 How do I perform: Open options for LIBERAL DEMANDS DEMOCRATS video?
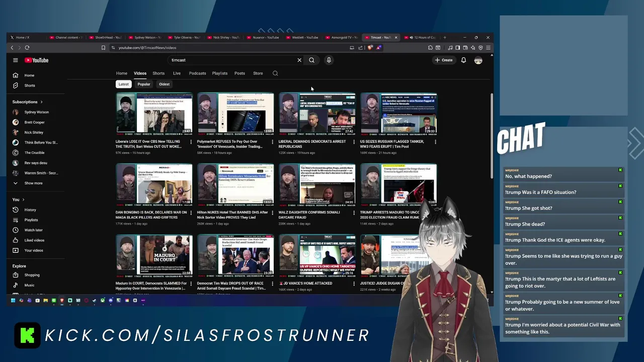pos(354,142)
